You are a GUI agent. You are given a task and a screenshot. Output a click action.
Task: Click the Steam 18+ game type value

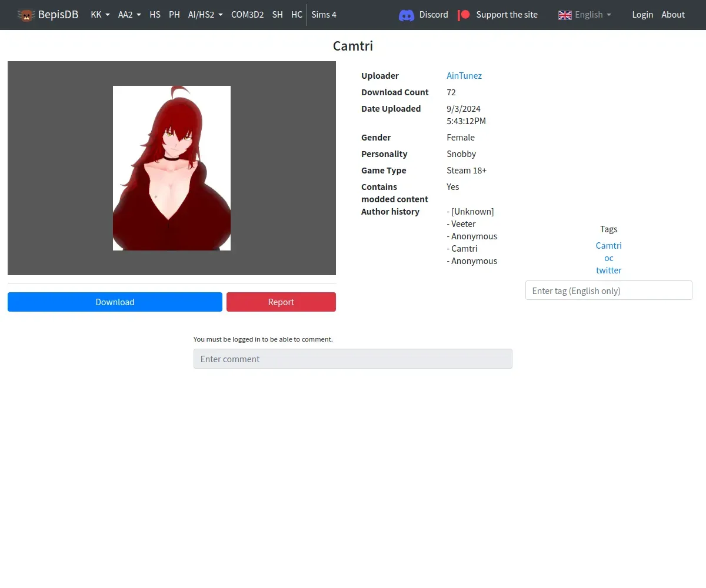pos(467,171)
